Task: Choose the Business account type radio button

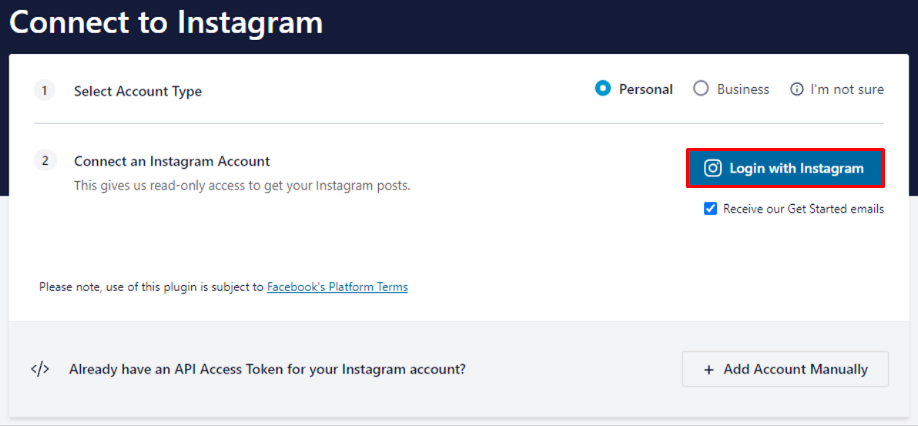Action: [x=701, y=89]
